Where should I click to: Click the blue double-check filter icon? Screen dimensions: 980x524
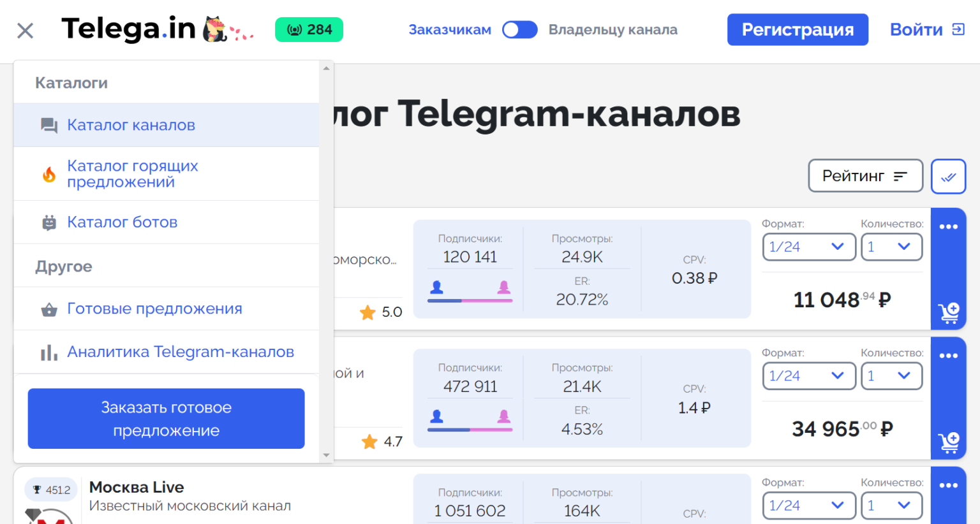tap(949, 177)
